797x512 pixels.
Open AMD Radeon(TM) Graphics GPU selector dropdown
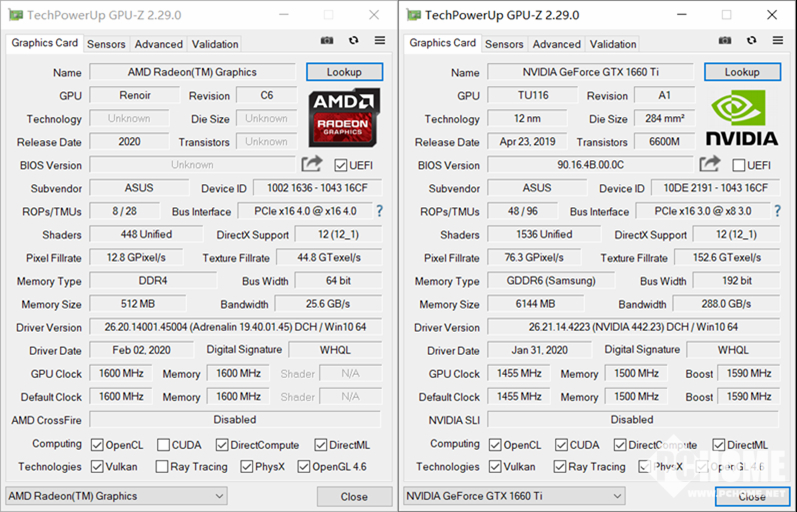point(116,496)
